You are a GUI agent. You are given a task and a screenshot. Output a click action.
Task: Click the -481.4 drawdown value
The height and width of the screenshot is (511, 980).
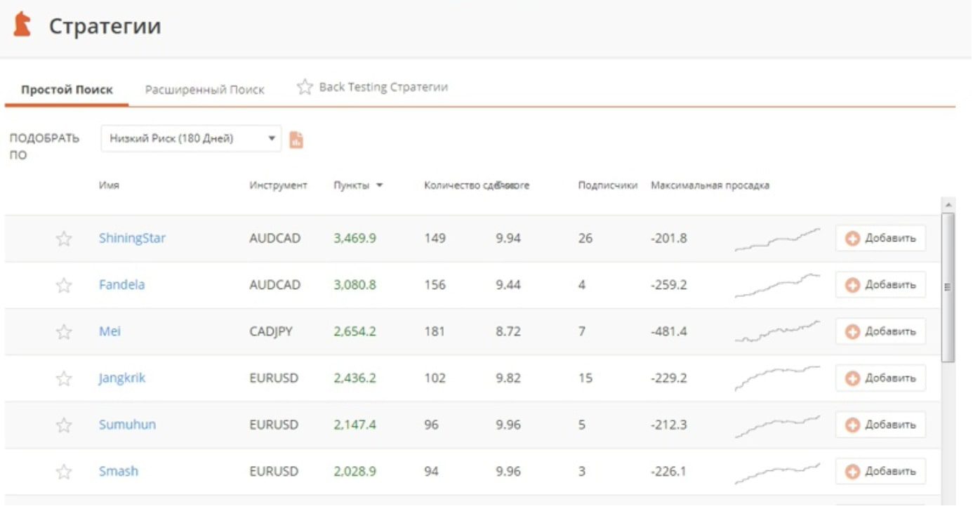[x=668, y=331]
